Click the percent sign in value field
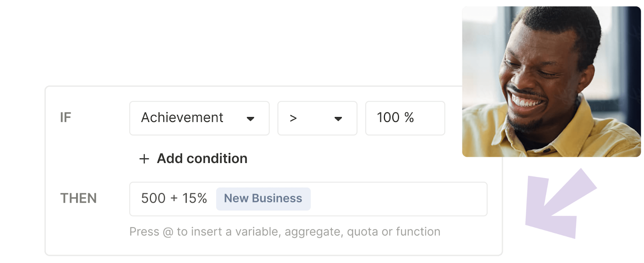This screenshot has width=644, height=263. (x=409, y=117)
